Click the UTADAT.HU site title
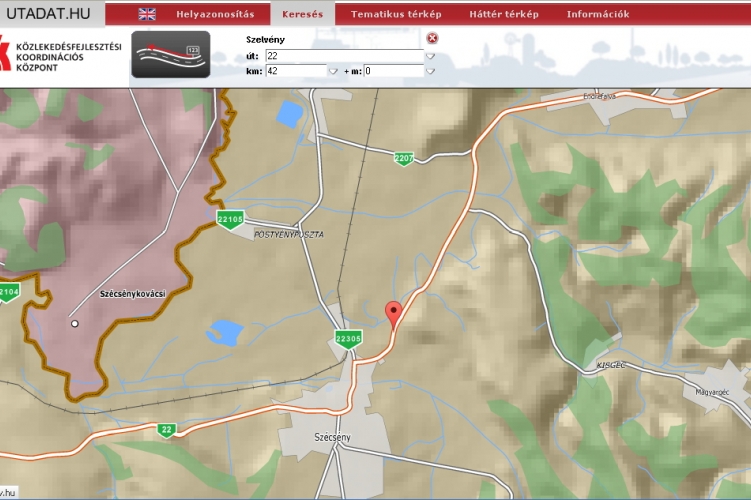 (49, 14)
